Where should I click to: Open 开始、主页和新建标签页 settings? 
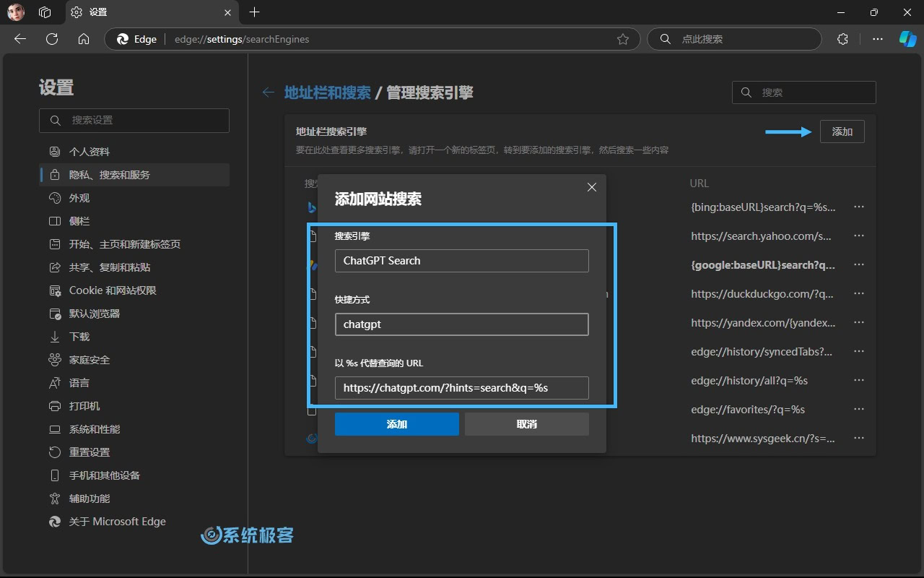coord(134,244)
